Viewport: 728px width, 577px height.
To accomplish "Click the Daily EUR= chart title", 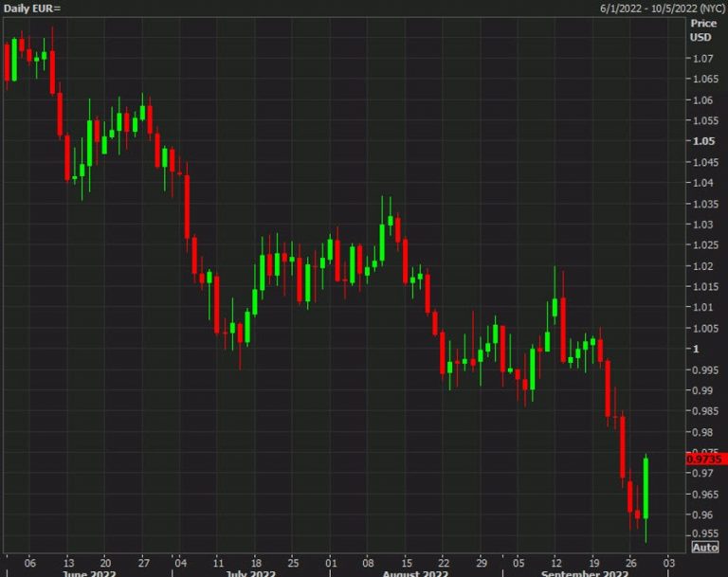I will [30, 8].
